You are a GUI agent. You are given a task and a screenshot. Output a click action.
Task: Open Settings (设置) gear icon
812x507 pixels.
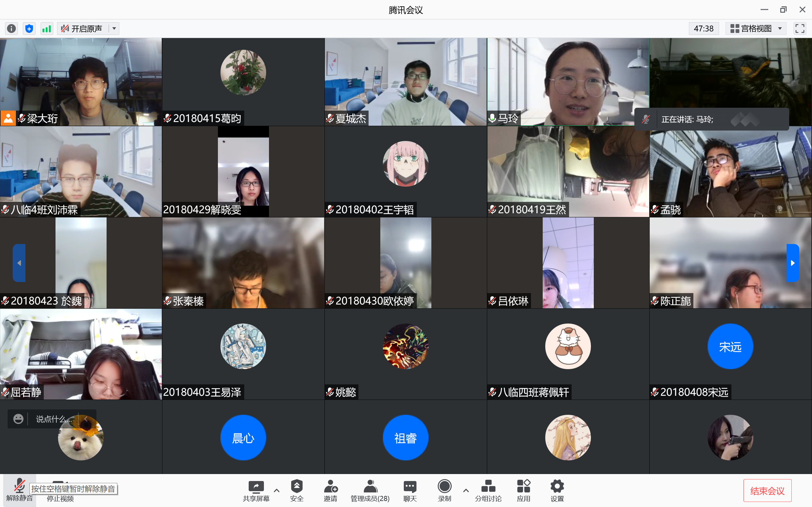[557, 490]
